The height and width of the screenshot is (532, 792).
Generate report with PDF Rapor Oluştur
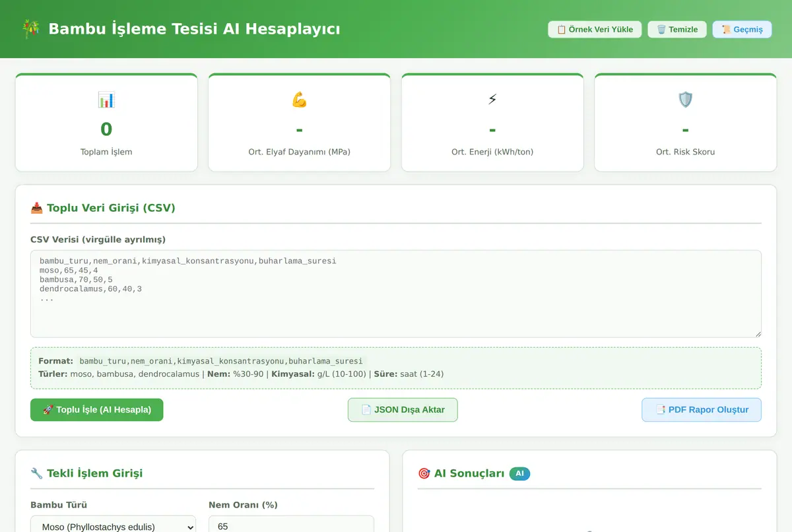(x=702, y=409)
